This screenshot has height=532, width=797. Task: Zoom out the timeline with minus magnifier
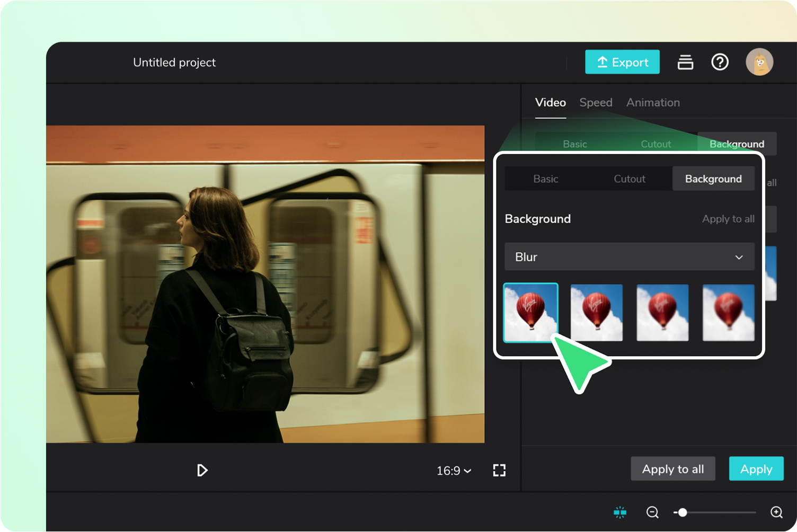coord(652,512)
